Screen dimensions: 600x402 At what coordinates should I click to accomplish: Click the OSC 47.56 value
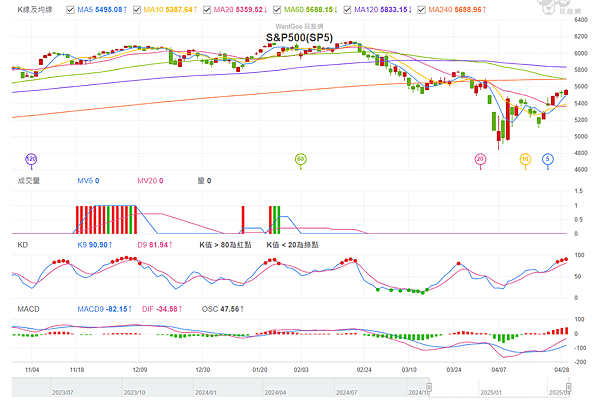click(x=223, y=309)
